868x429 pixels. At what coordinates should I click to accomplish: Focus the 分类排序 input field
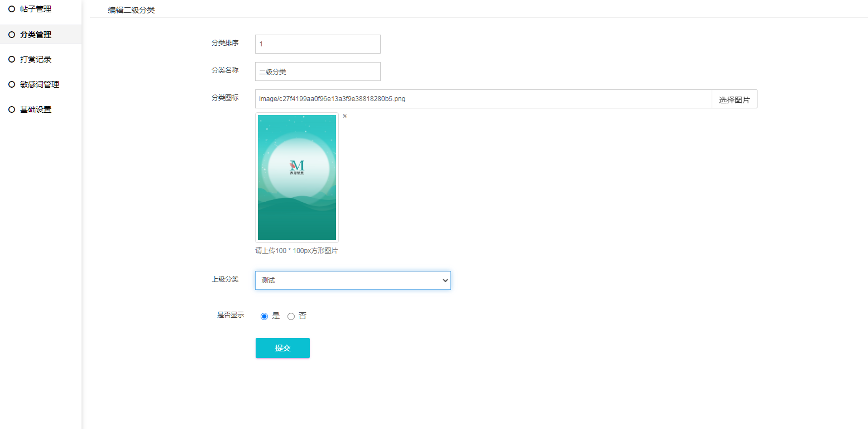(318, 44)
